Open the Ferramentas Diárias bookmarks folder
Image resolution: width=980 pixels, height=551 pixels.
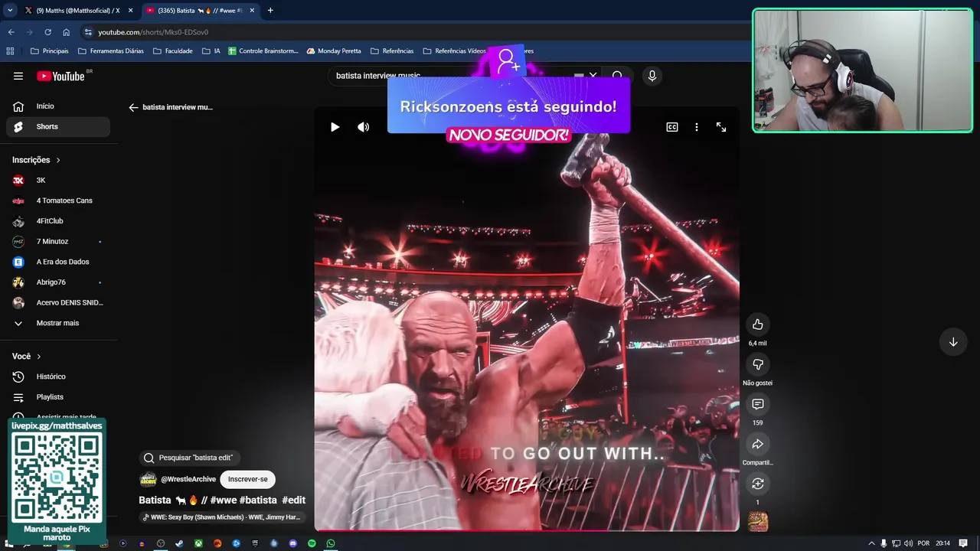pos(110,51)
